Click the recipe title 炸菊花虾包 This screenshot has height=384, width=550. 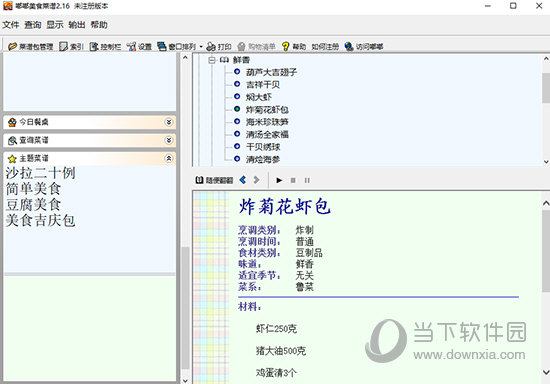pos(284,206)
